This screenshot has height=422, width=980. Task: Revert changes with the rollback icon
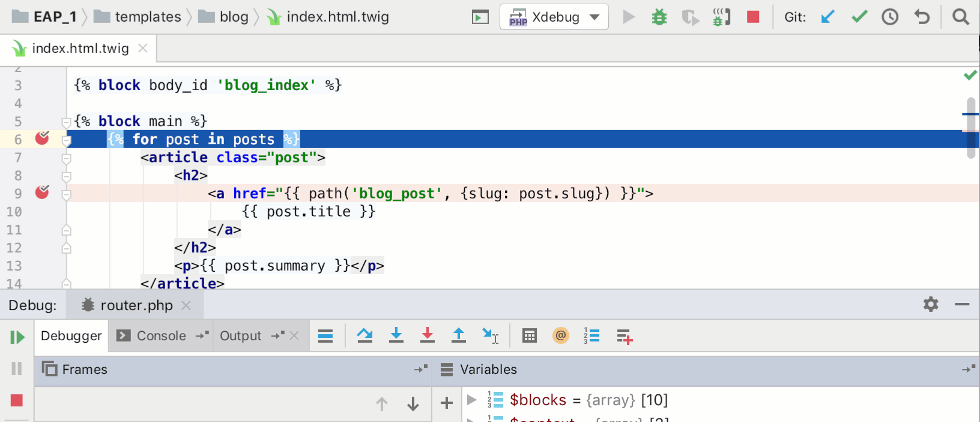coord(922,17)
